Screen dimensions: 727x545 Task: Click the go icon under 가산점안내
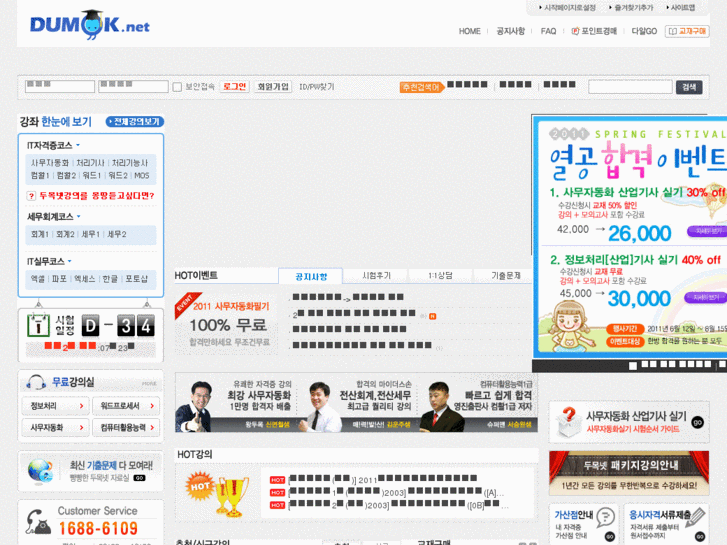610,536
